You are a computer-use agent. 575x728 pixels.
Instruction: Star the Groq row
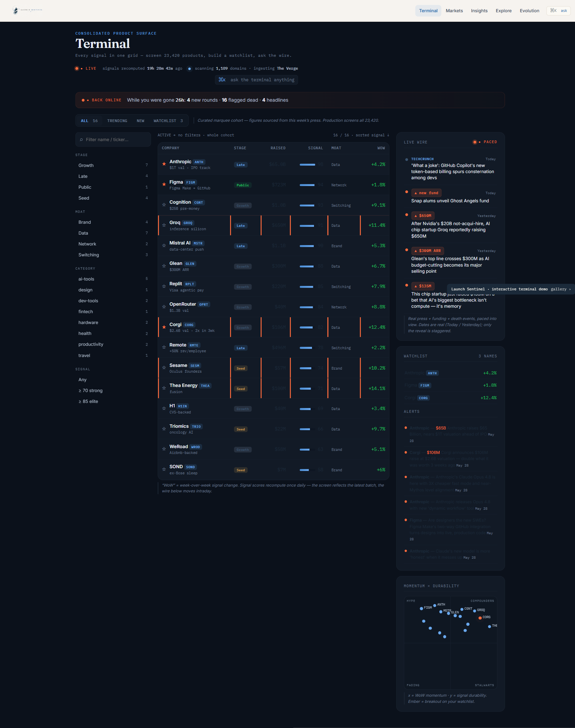click(x=164, y=225)
